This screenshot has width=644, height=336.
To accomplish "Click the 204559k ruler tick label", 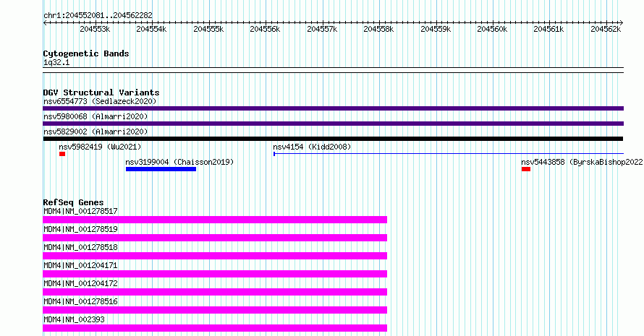I will point(436,29).
